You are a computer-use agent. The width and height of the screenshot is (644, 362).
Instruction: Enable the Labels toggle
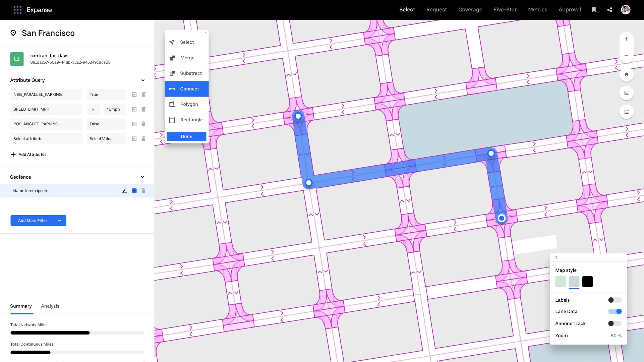pyautogui.click(x=615, y=300)
